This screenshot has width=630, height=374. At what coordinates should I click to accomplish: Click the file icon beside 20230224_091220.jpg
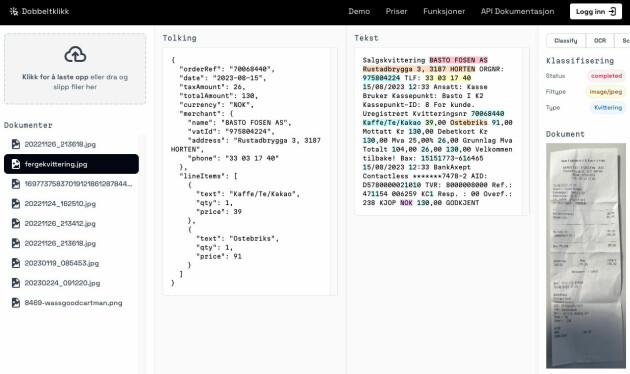click(16, 283)
